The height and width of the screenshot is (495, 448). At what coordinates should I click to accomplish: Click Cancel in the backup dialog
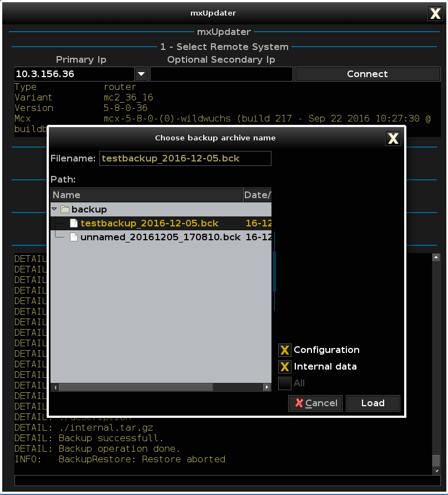point(315,403)
